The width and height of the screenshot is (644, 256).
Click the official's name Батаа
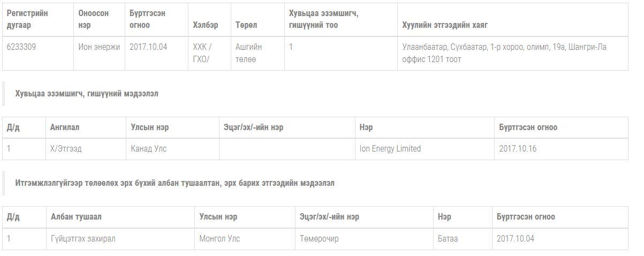(448, 239)
